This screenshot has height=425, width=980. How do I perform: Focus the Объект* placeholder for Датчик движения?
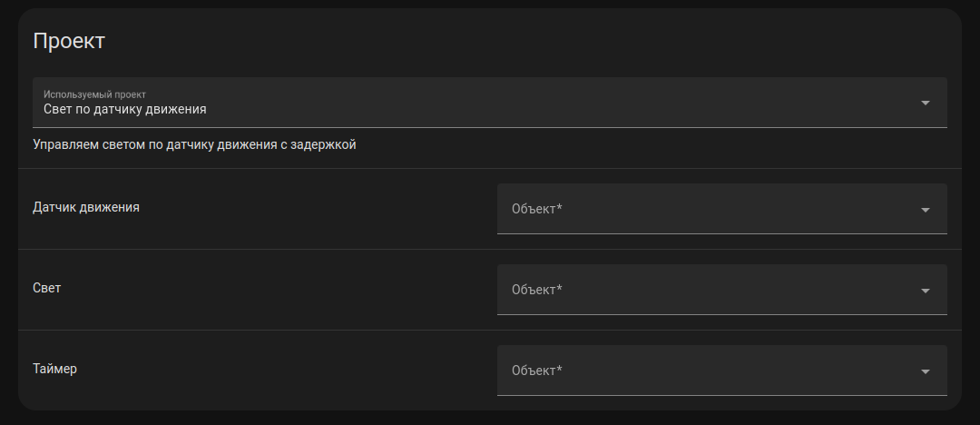537,210
